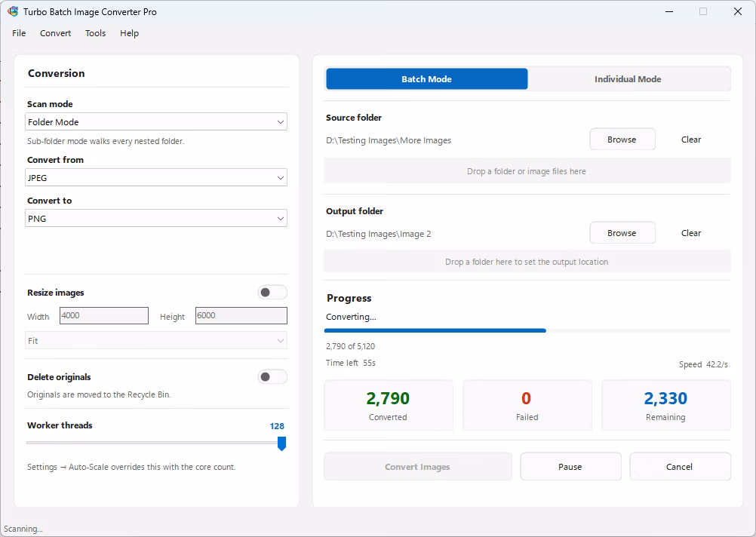Viewport: 756px width, 537px height.
Task: Switch to Individual Mode tab
Action: point(628,79)
